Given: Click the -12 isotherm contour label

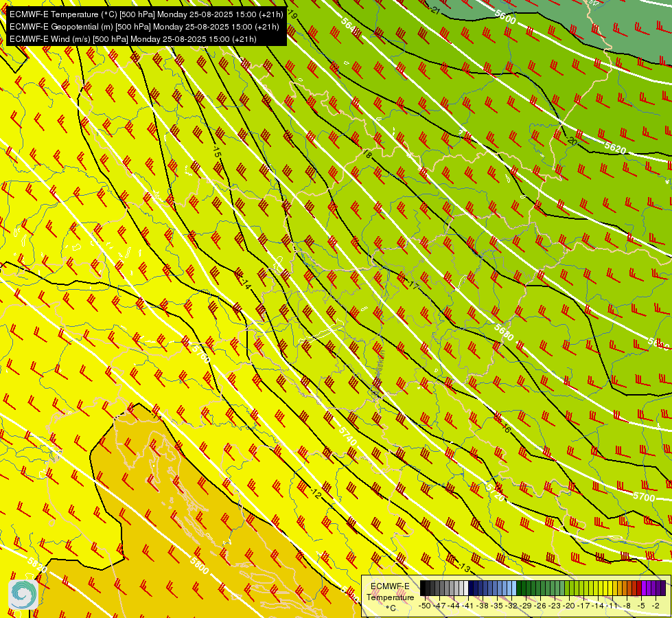Looking at the screenshot, I should tap(315, 494).
